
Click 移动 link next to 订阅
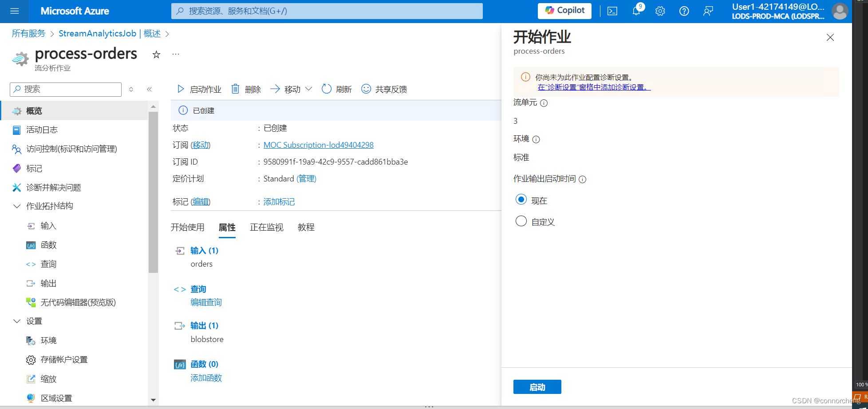[x=201, y=145]
